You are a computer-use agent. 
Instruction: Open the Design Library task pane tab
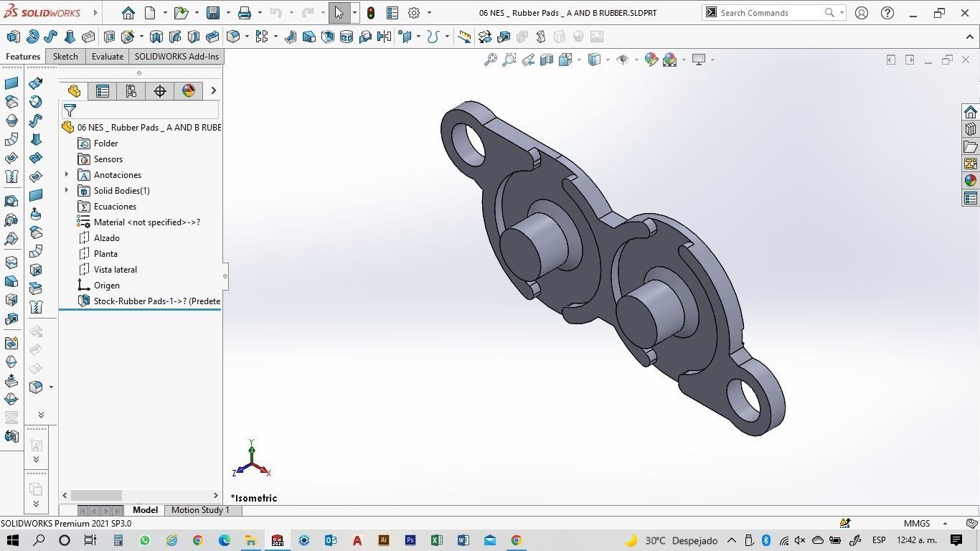click(x=971, y=129)
